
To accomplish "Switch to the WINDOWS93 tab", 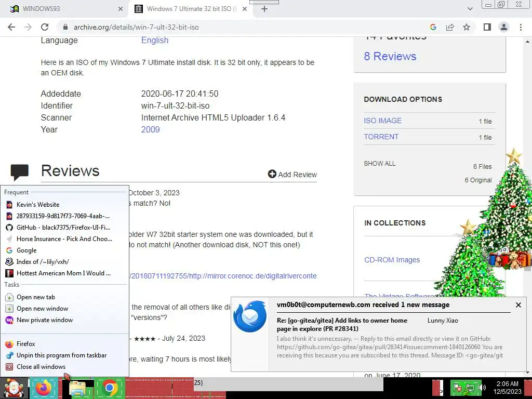I will (x=64, y=9).
